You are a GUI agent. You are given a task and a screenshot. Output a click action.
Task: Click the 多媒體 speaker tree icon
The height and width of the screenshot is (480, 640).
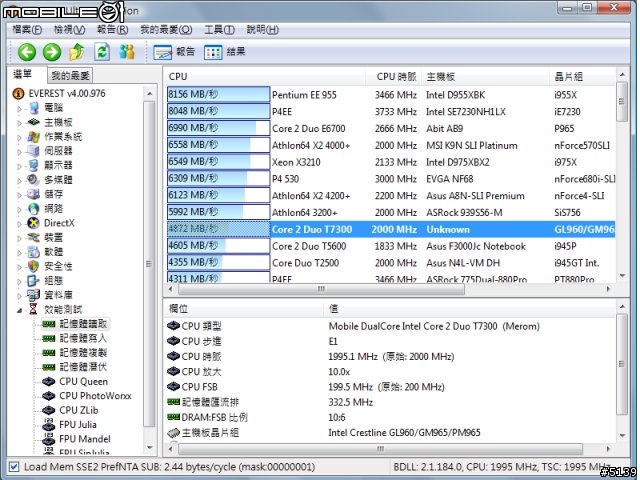[33, 180]
